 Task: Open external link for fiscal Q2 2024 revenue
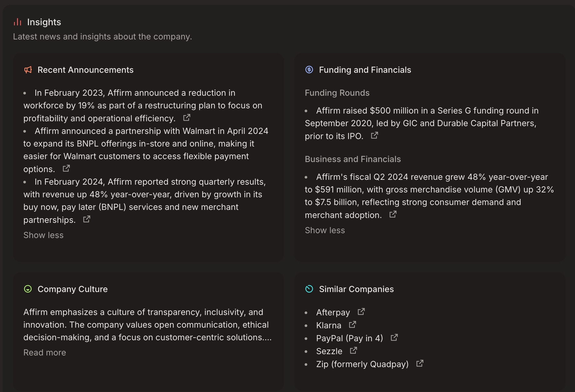[392, 214]
